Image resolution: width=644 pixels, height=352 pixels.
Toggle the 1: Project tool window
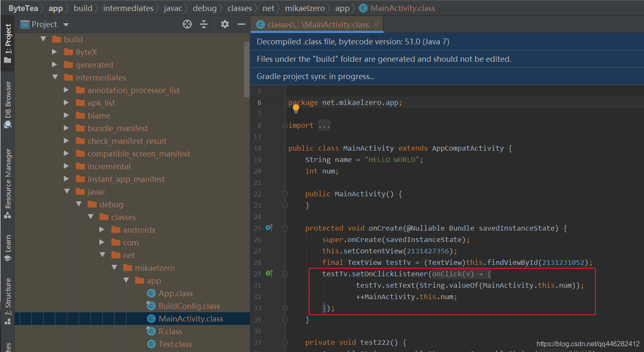pos(8,43)
